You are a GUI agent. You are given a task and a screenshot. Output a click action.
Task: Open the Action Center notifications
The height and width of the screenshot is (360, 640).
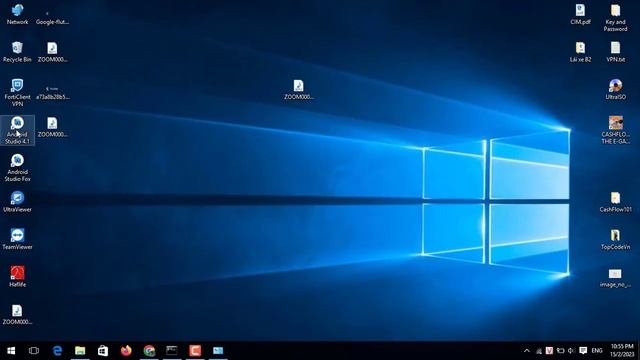(583, 351)
